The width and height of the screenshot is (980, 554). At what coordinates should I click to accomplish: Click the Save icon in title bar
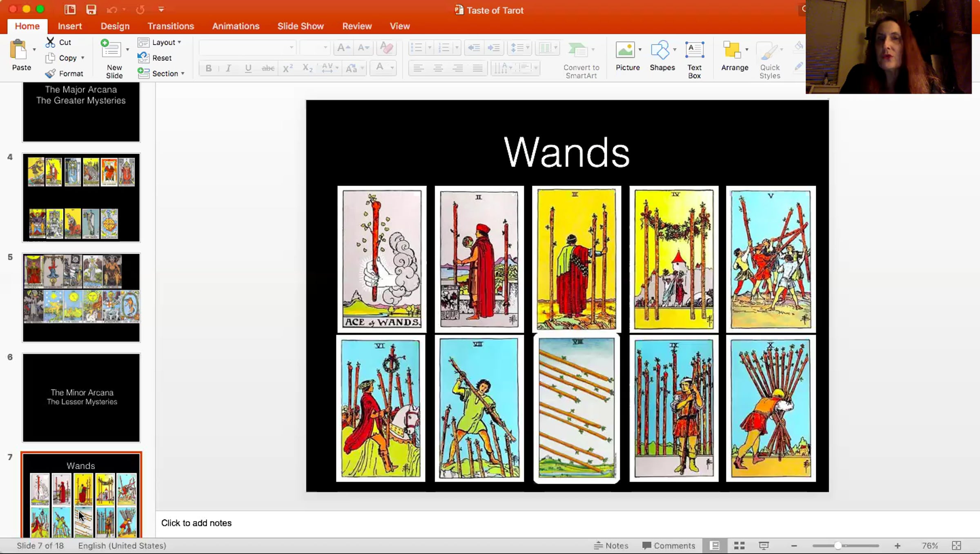[91, 9]
